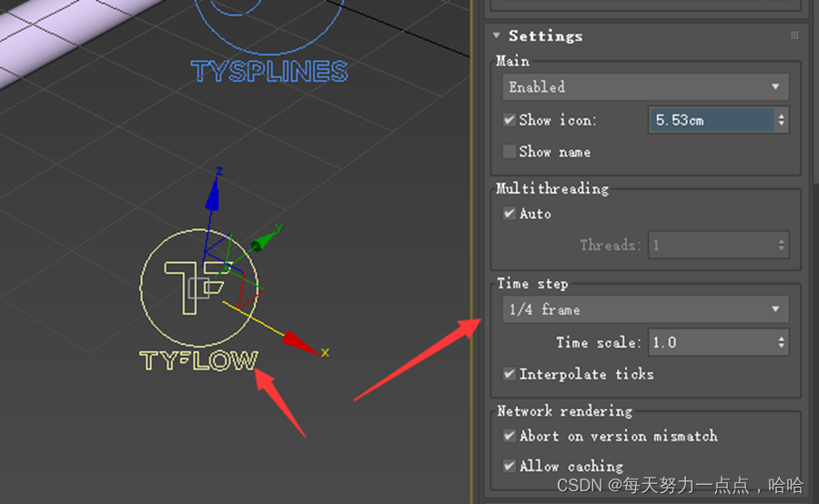Toggle the Show icon checkbox

509,120
